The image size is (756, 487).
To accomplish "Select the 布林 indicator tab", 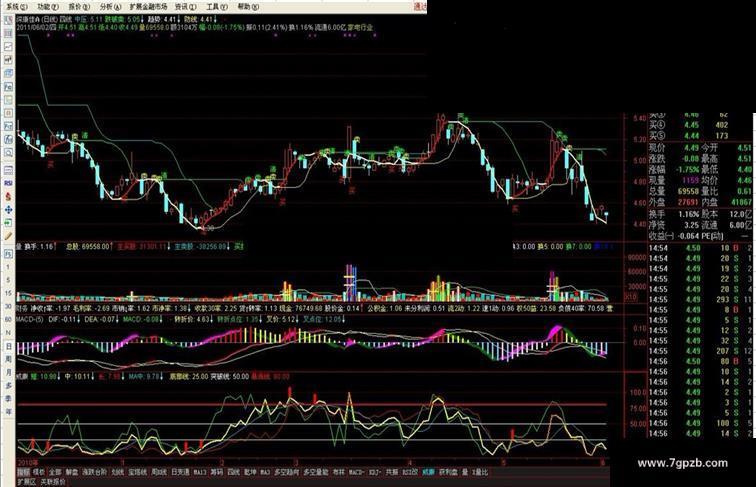I will [339, 472].
